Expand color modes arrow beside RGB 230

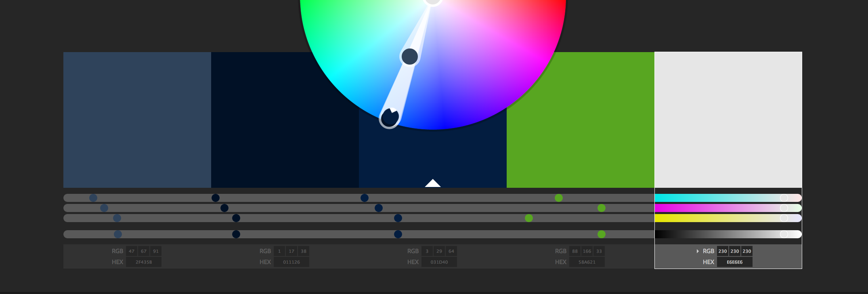click(698, 251)
